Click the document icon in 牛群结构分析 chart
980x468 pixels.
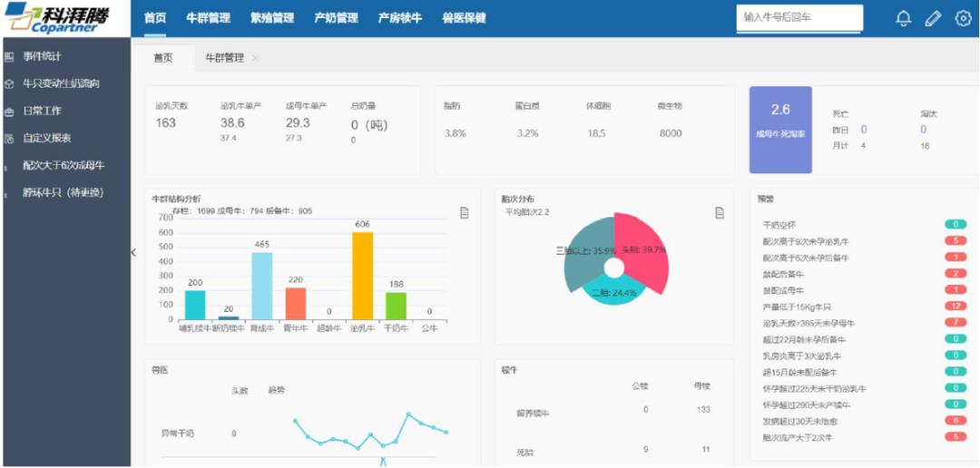tap(465, 213)
